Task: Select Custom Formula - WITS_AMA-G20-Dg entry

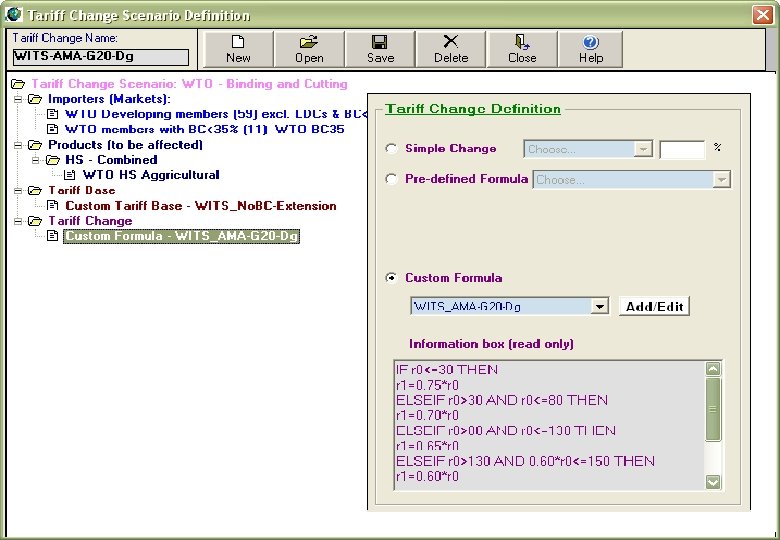Action: click(x=182, y=236)
